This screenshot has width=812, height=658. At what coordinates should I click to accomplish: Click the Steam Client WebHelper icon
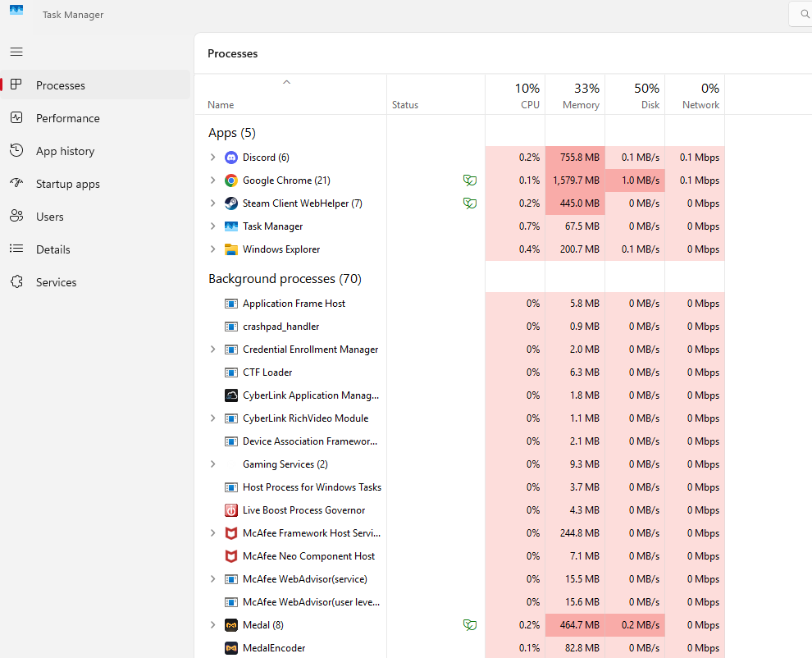[x=231, y=203]
